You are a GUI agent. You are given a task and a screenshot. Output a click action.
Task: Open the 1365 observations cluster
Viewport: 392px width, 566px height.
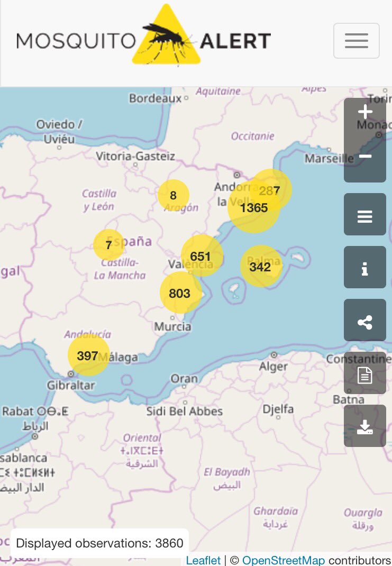254,207
